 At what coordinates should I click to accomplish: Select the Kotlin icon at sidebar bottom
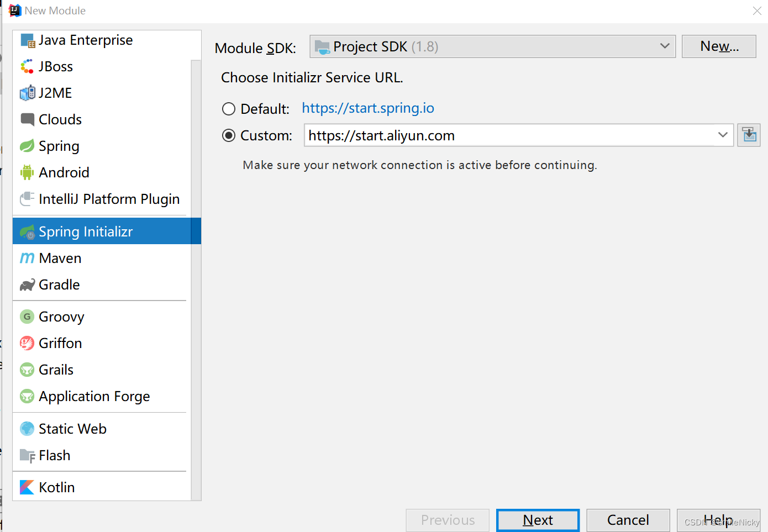(27, 487)
